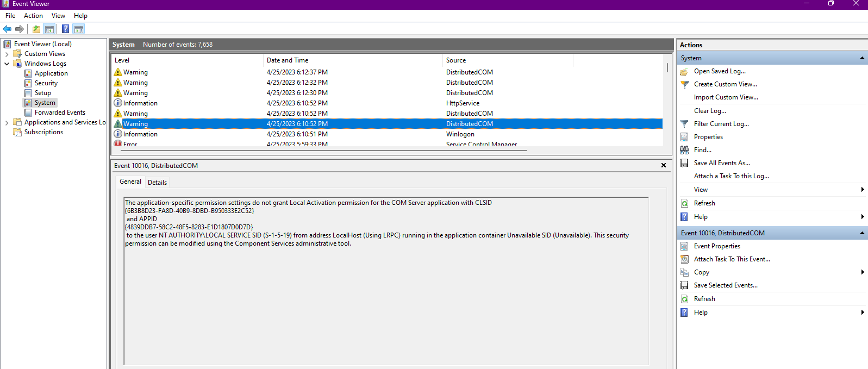
Task: Click the Save Selected Events disk icon
Action: click(x=684, y=285)
